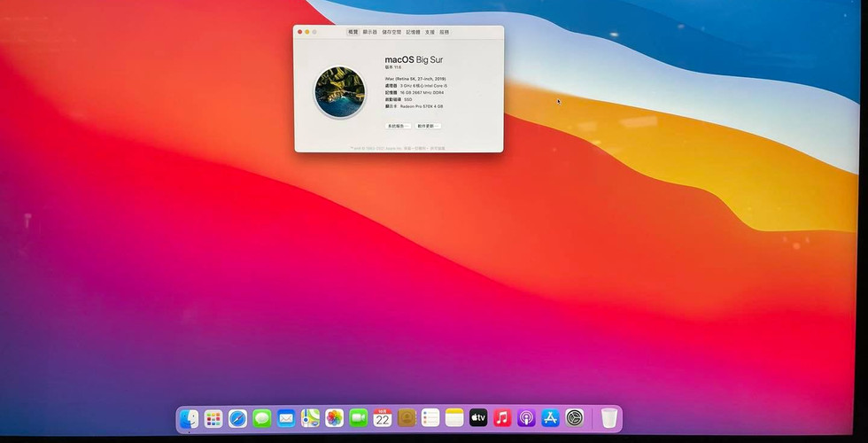
Task: Launch the Music app
Action: (x=502, y=417)
